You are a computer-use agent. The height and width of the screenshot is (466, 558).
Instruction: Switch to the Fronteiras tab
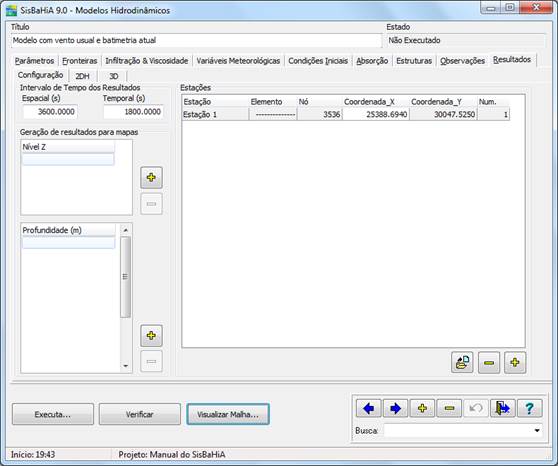(80, 61)
